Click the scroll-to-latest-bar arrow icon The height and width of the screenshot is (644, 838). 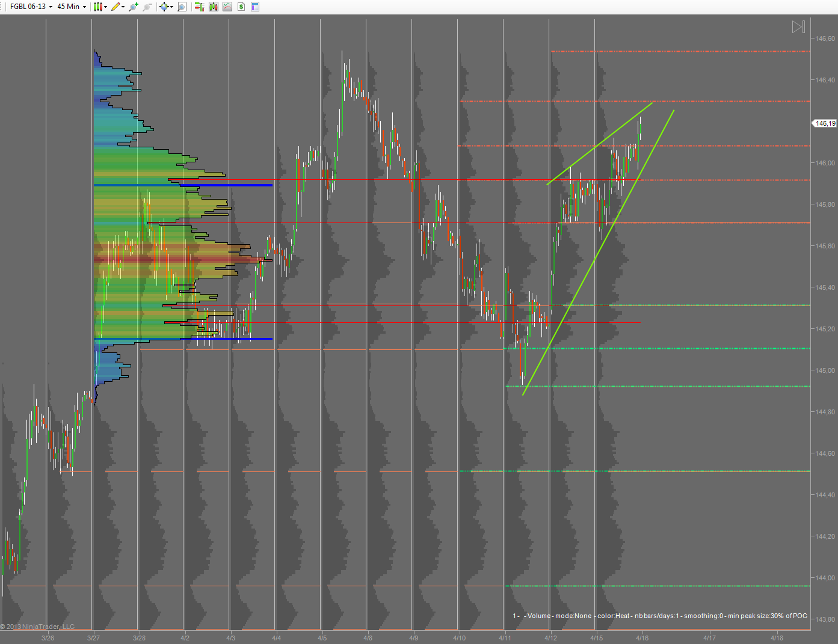(x=798, y=26)
